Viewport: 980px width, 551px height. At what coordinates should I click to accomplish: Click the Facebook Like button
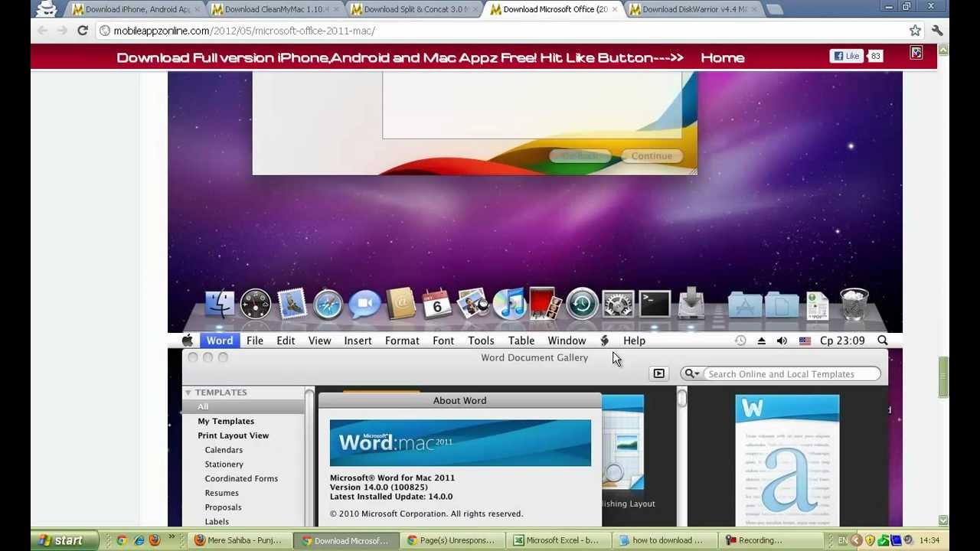tap(847, 56)
